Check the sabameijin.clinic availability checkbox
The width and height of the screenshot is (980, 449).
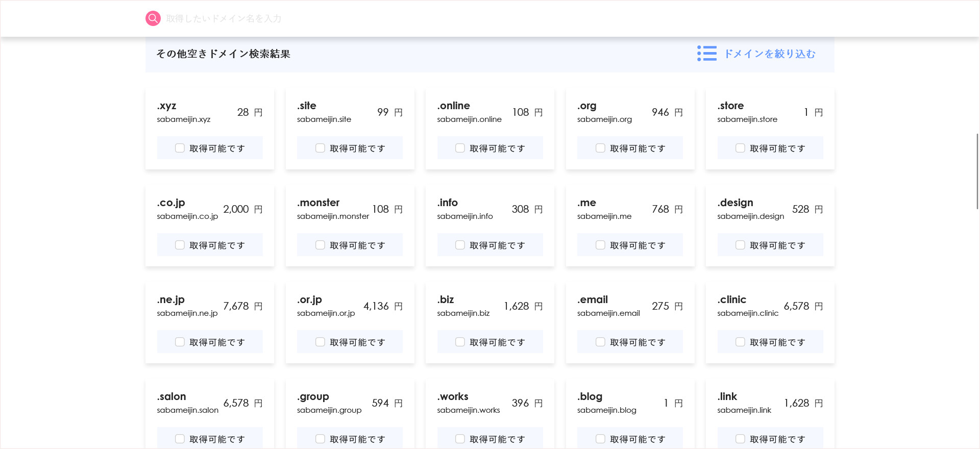(740, 342)
